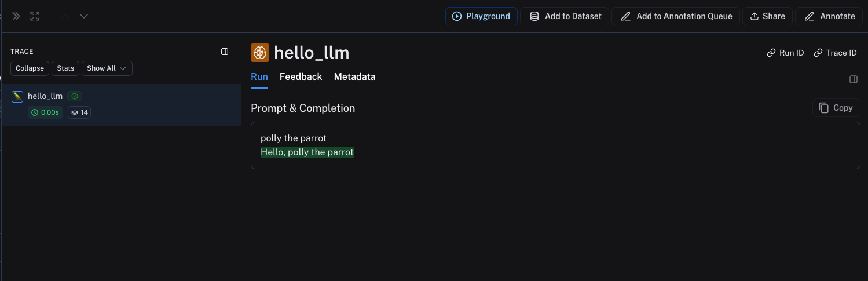
Task: Switch to the Feedback tab
Action: 301,76
